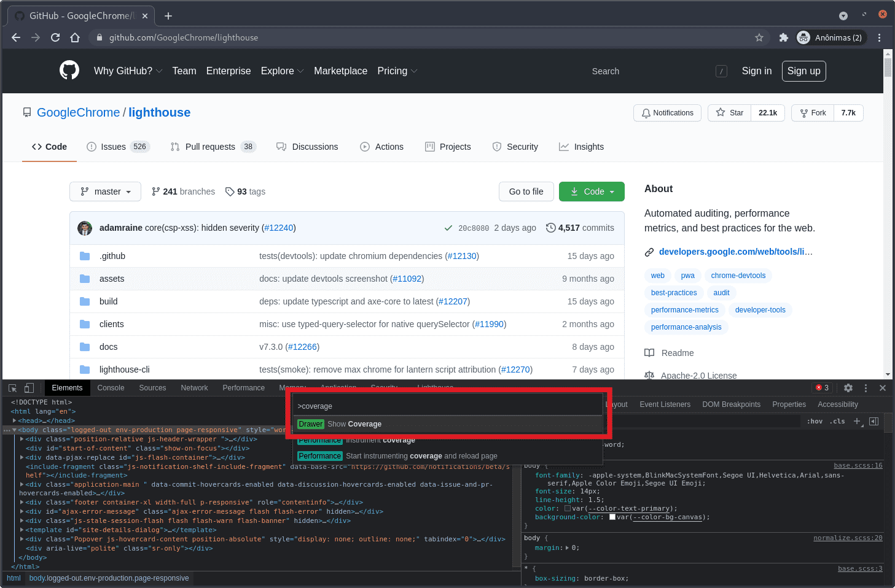Open the Actions tab
Viewport: 895px width, 588px height.
pos(381,147)
